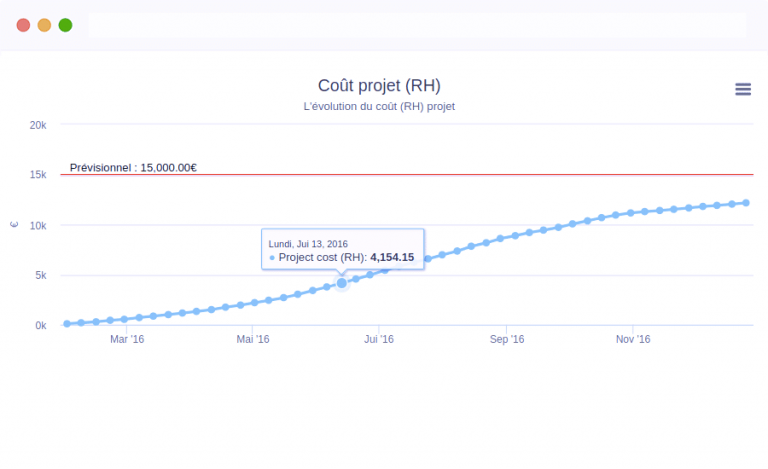Click the € y-axis title
The height and width of the screenshot is (469, 768).
[14, 225]
